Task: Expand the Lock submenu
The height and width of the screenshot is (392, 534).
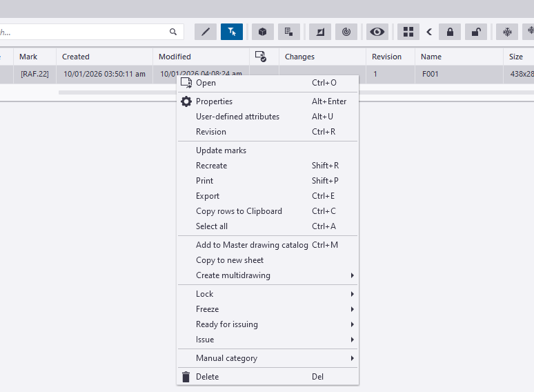Action: 268,294
